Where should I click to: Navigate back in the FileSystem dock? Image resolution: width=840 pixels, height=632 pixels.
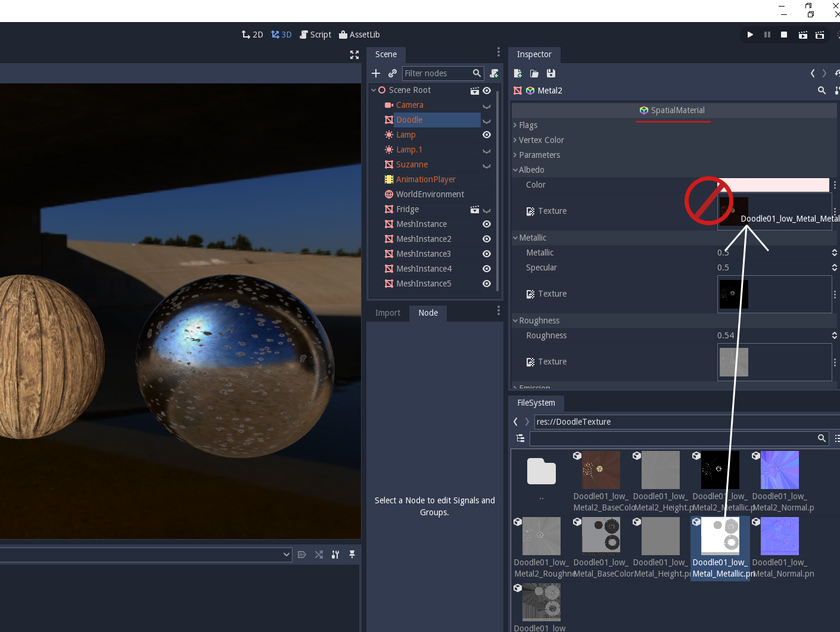point(515,421)
